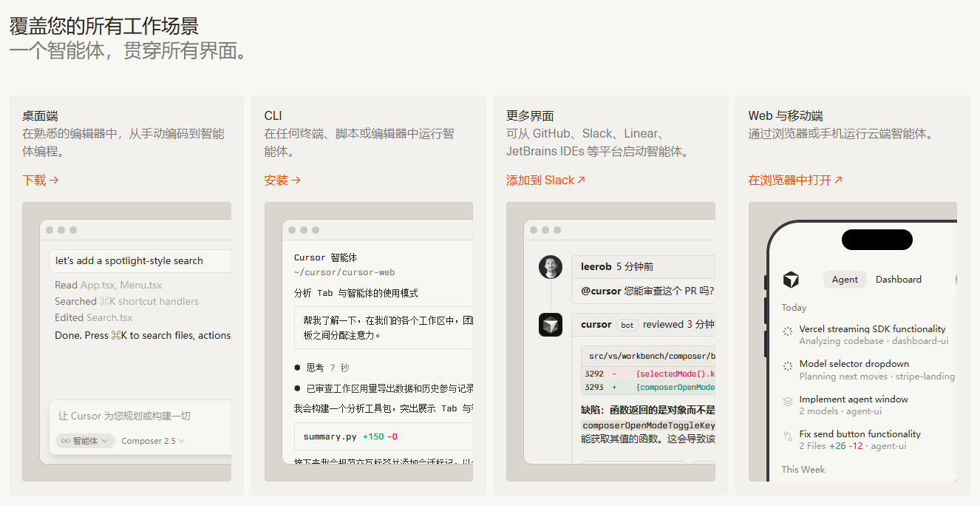Click removed diff line 3292
980x506 pixels.
click(649, 374)
